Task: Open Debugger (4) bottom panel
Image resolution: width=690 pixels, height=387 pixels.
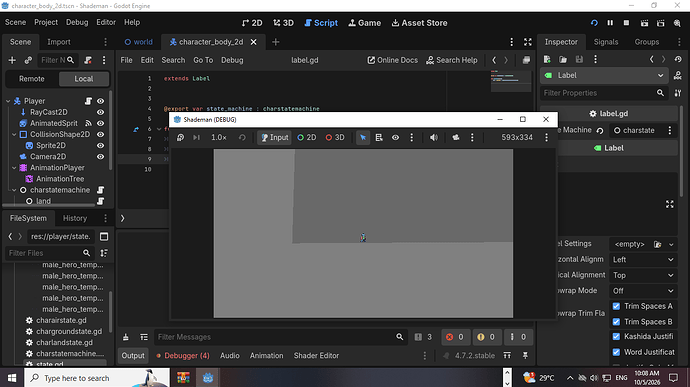Action: 183,356
